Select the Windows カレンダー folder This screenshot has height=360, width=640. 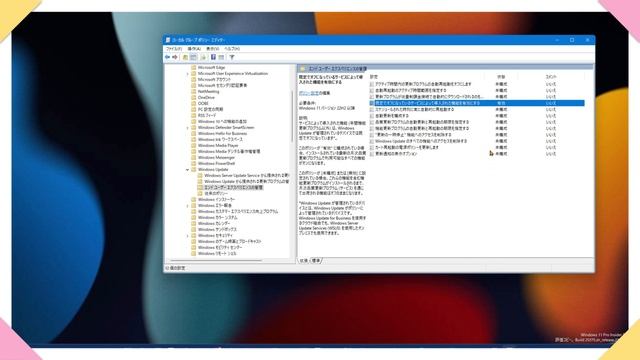pyautogui.click(x=214, y=223)
